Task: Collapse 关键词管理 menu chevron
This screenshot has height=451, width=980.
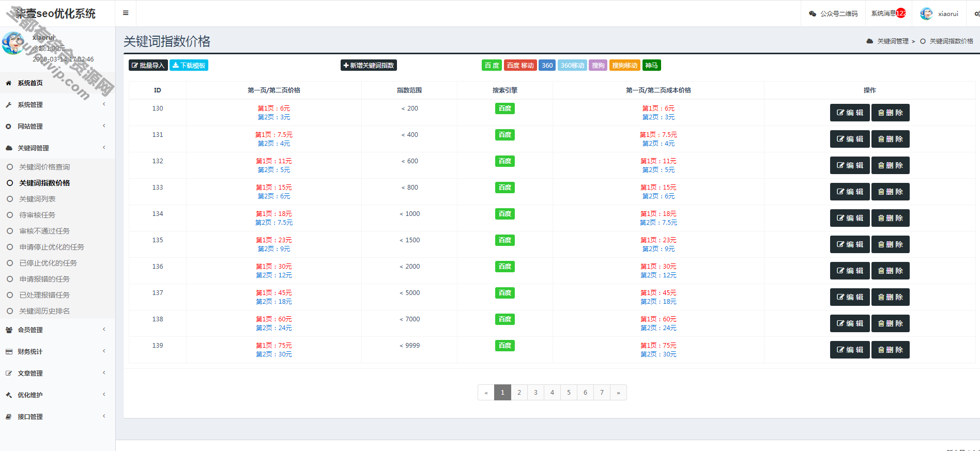Action: pyautogui.click(x=104, y=148)
